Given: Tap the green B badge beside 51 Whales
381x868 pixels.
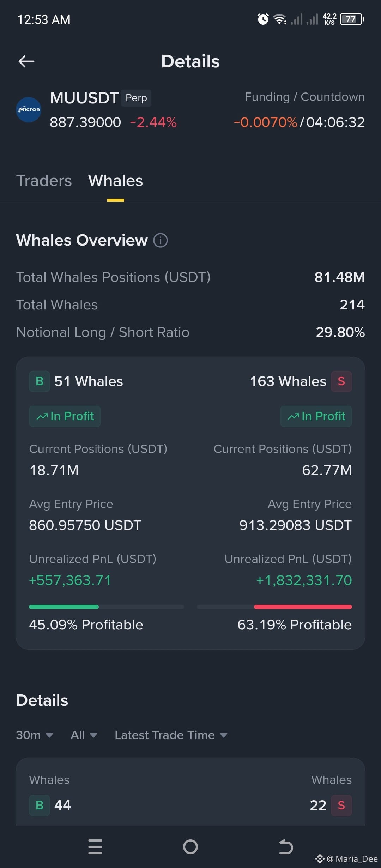Looking at the screenshot, I should [x=40, y=381].
